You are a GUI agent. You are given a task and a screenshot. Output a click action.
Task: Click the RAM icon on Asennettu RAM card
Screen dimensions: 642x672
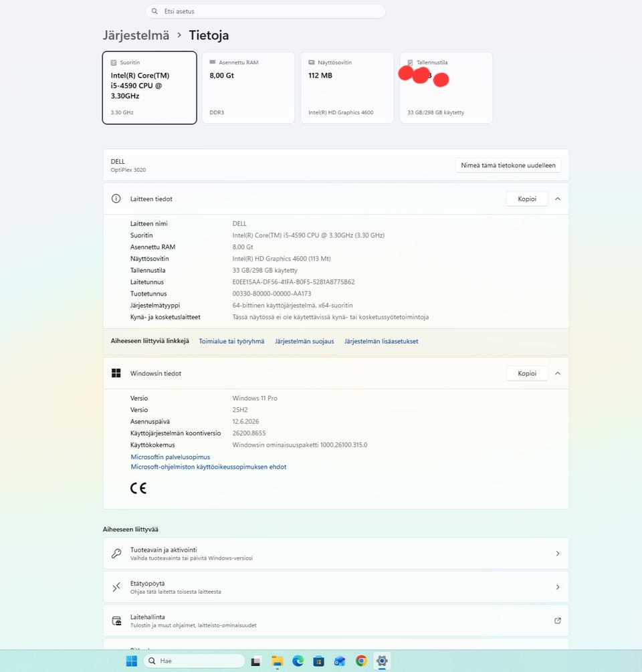tap(213, 62)
